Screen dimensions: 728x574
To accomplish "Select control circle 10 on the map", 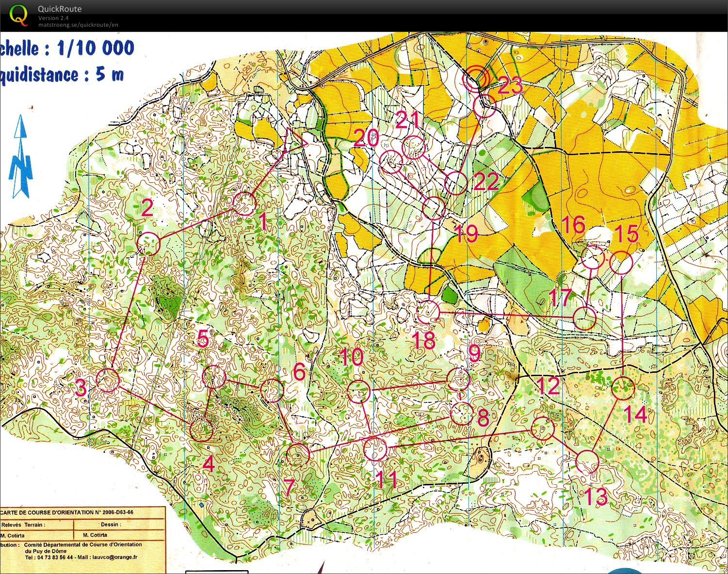I will (358, 392).
